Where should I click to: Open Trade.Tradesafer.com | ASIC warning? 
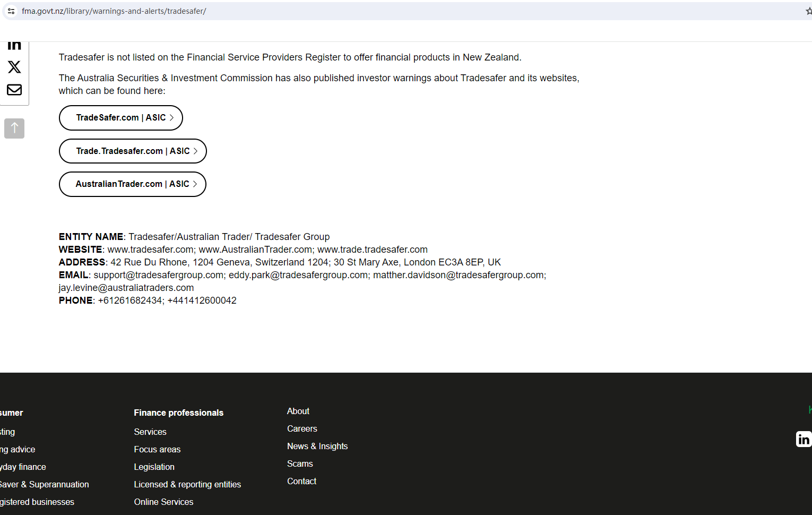click(x=133, y=151)
